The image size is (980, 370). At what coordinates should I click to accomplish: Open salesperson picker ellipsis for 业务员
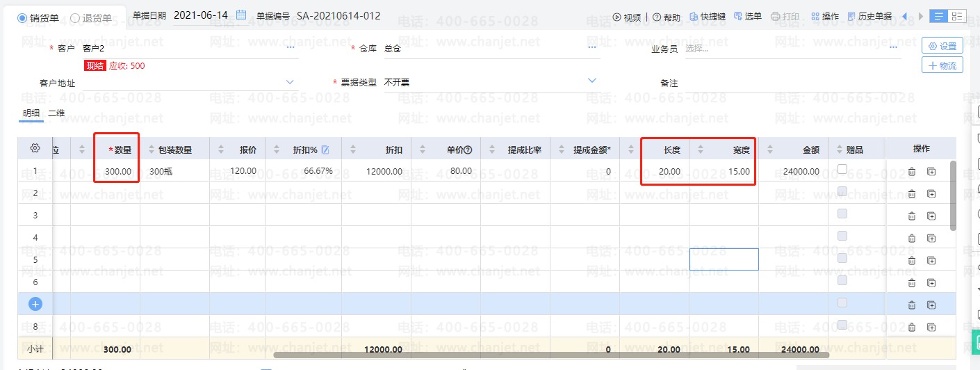[x=894, y=48]
